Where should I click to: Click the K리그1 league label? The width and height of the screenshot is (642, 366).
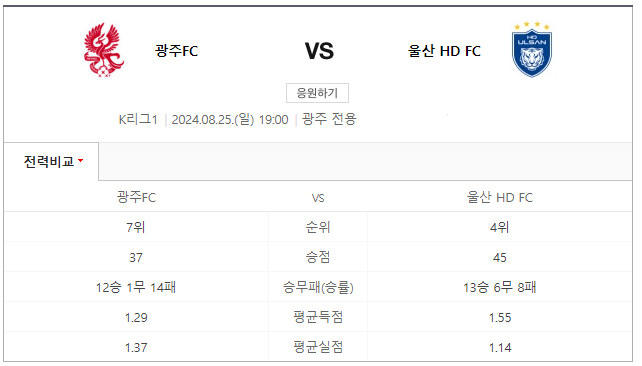138,119
